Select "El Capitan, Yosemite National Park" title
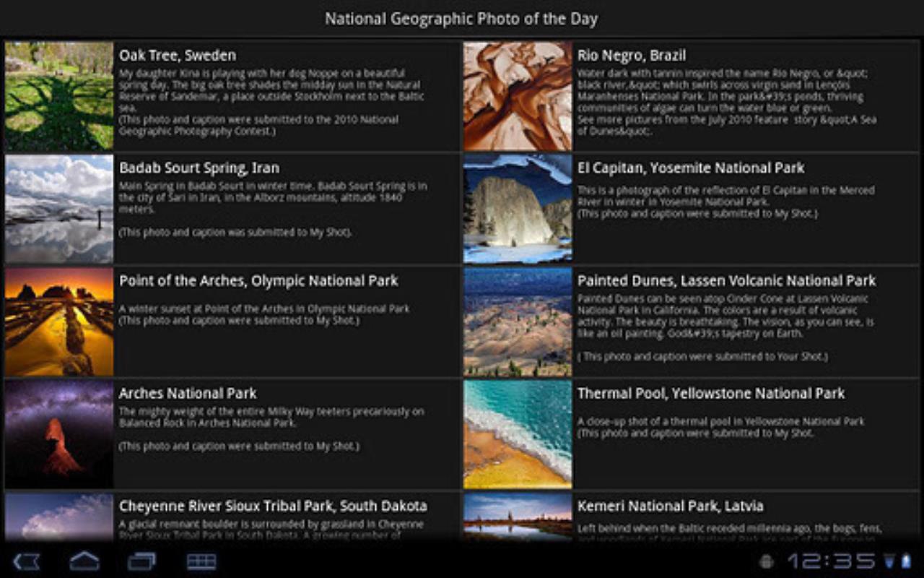This screenshot has width=924, height=578. [691, 168]
